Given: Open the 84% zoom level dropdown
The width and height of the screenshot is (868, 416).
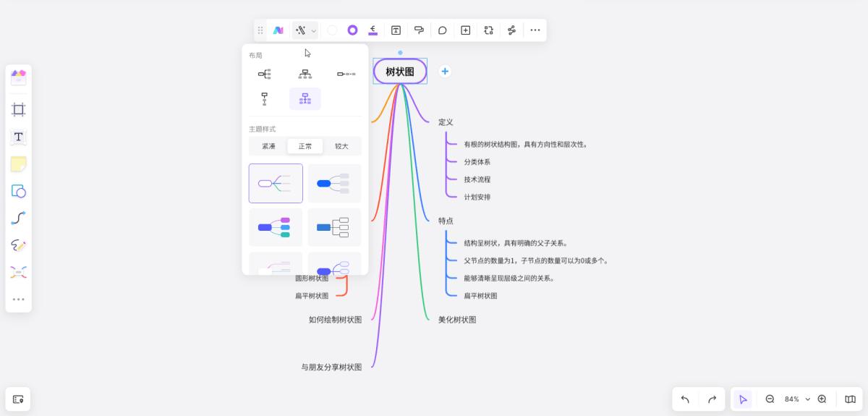Looking at the screenshot, I should coord(797,399).
